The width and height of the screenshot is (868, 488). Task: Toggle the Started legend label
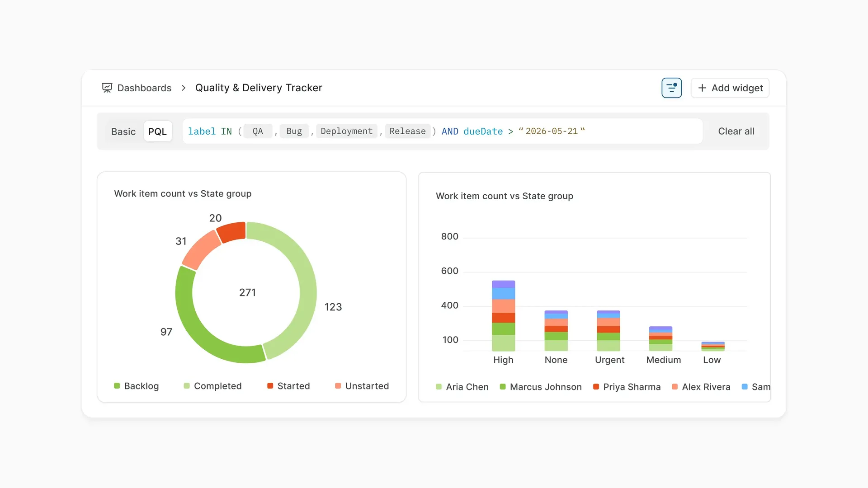(x=293, y=386)
